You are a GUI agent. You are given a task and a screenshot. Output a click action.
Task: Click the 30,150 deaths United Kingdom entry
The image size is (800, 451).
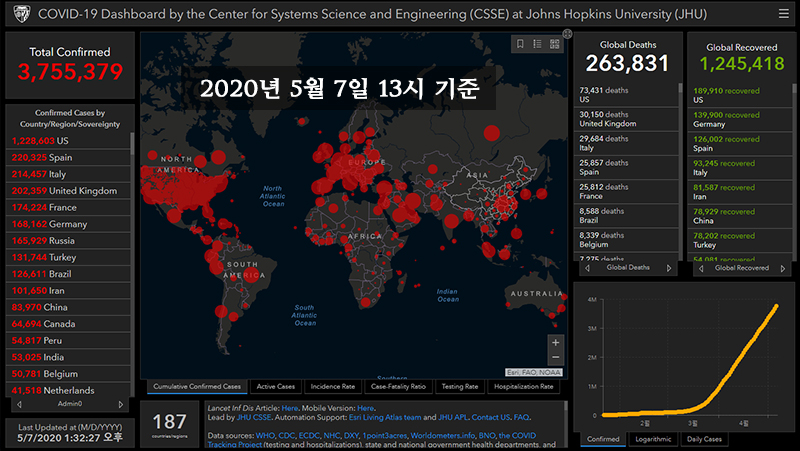click(626, 119)
